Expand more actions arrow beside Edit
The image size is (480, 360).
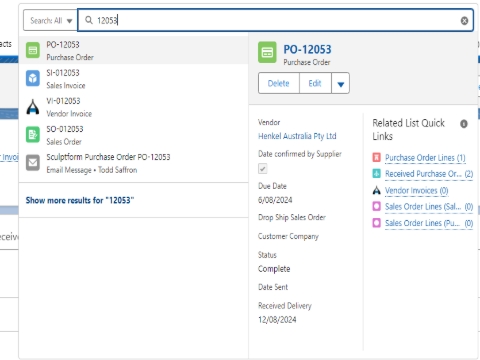click(340, 83)
